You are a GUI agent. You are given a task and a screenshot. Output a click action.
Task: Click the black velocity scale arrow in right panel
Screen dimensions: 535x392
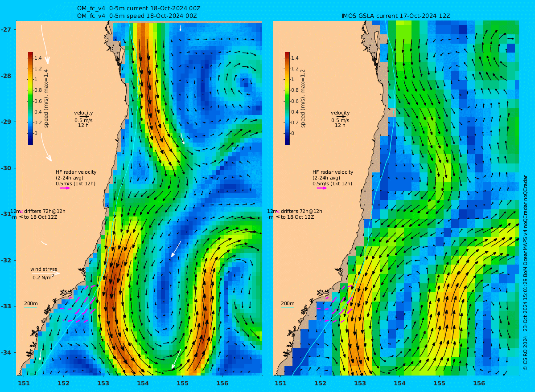(x=342, y=116)
